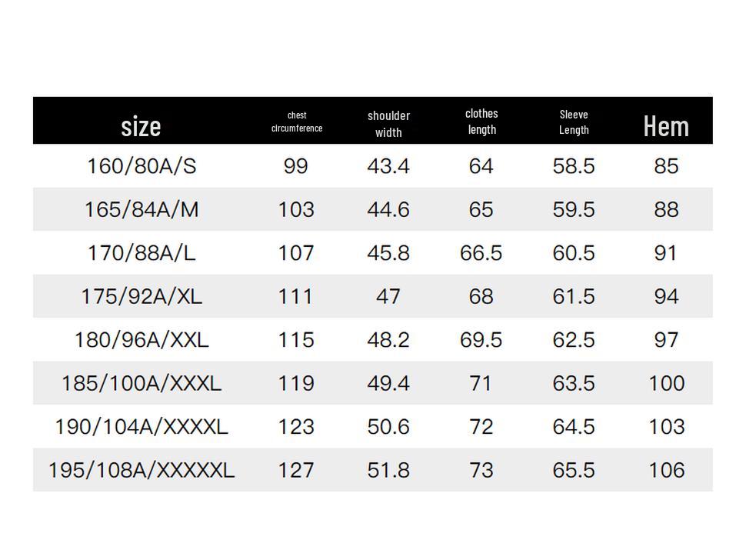Select the 175/92A/XL size cell
The image size is (746, 560).
pos(142,296)
